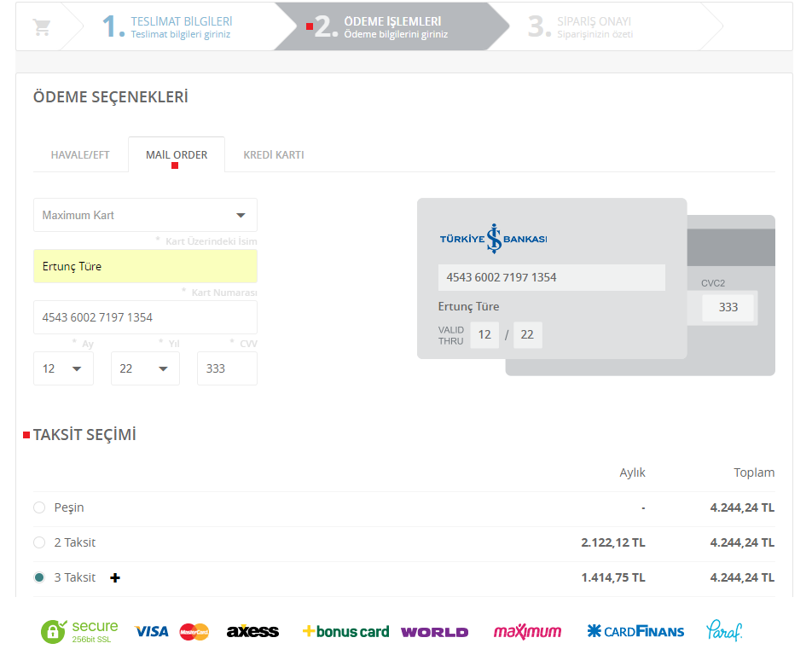Open the Ay month dropdown showing 12

(x=63, y=368)
